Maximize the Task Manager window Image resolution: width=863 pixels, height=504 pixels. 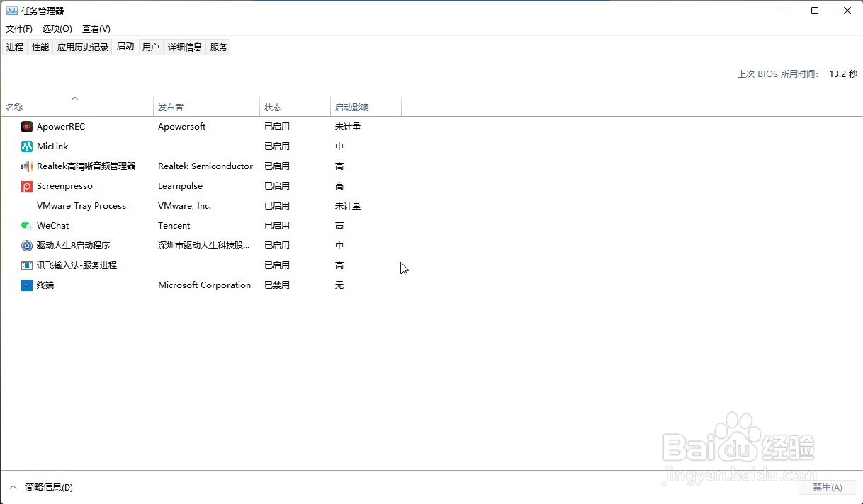click(x=815, y=11)
